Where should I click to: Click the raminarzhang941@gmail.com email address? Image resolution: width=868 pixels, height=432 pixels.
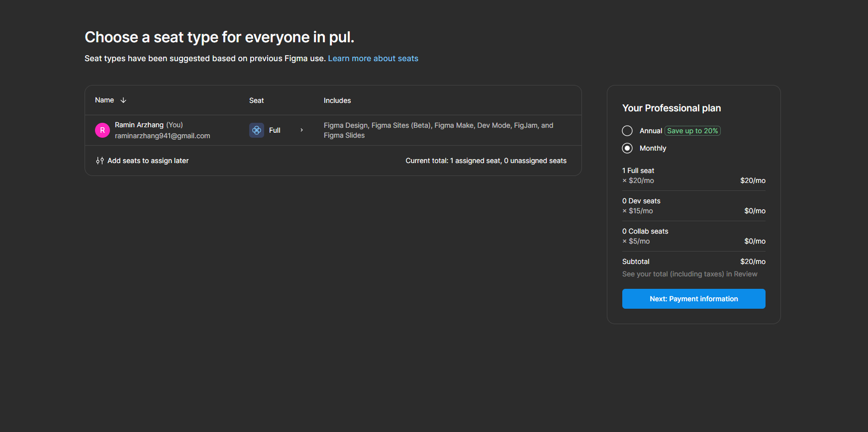pyautogui.click(x=163, y=136)
